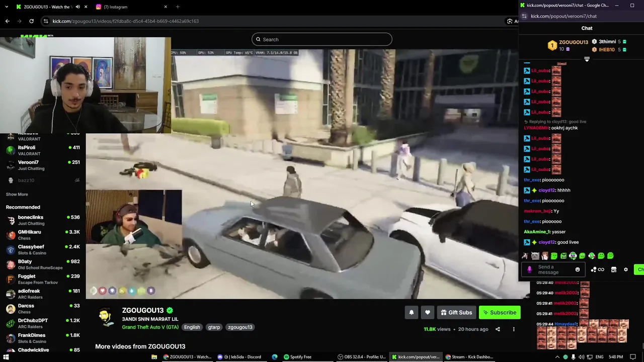Click into the Kick Search field

(x=322, y=39)
